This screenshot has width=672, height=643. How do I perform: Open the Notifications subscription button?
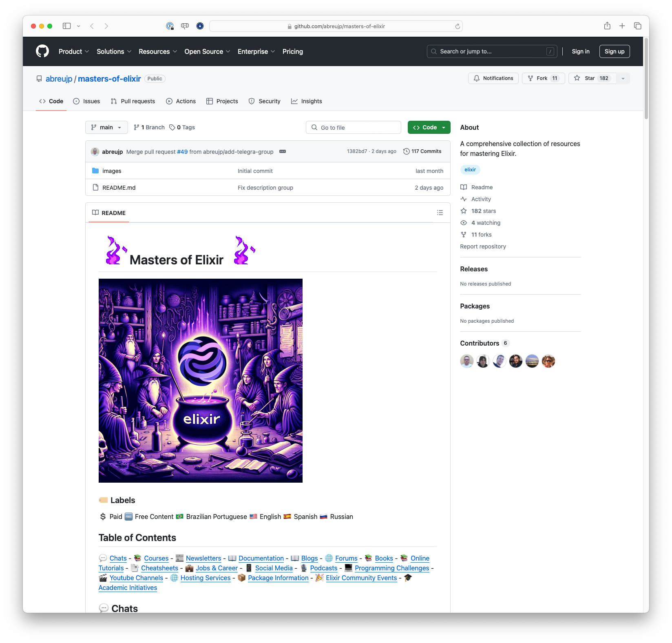[493, 78]
